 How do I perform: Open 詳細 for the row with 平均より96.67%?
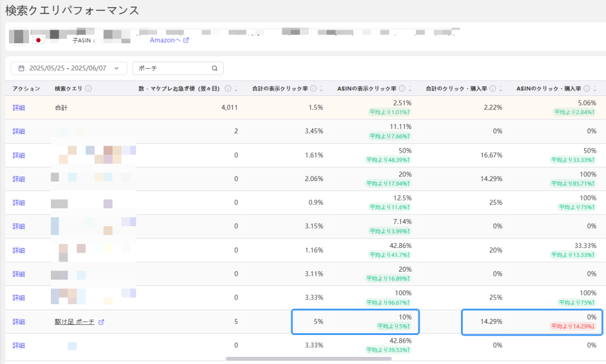tap(18, 298)
